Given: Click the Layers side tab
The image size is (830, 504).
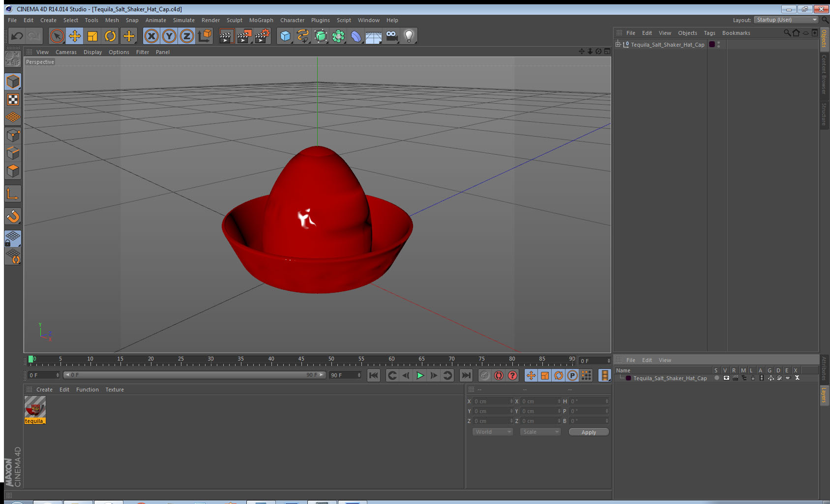Looking at the screenshot, I should coord(824,395).
